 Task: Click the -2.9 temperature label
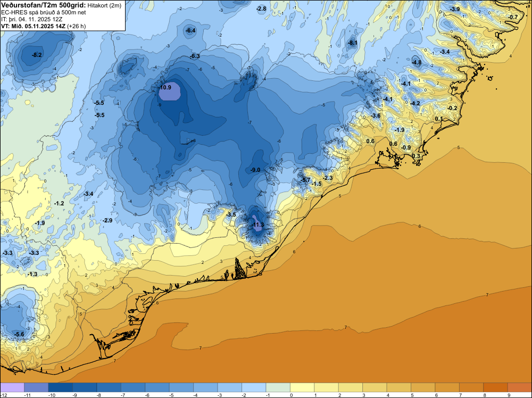click(x=107, y=220)
